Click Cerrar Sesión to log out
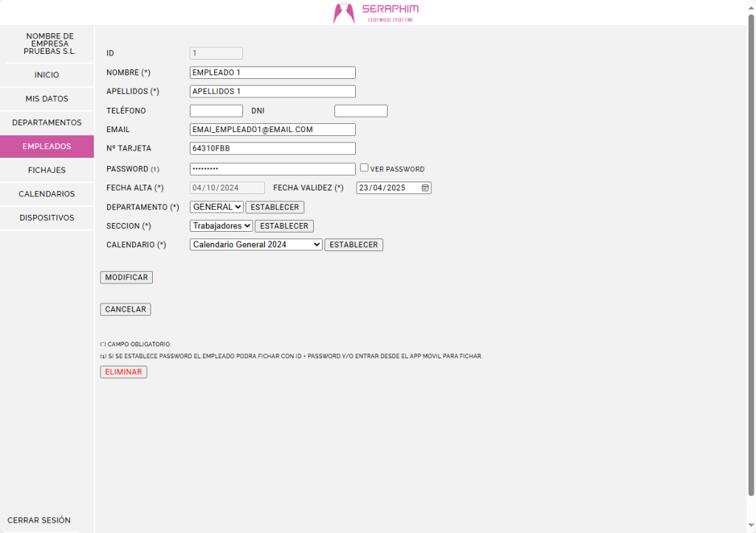The image size is (756, 533). click(39, 520)
